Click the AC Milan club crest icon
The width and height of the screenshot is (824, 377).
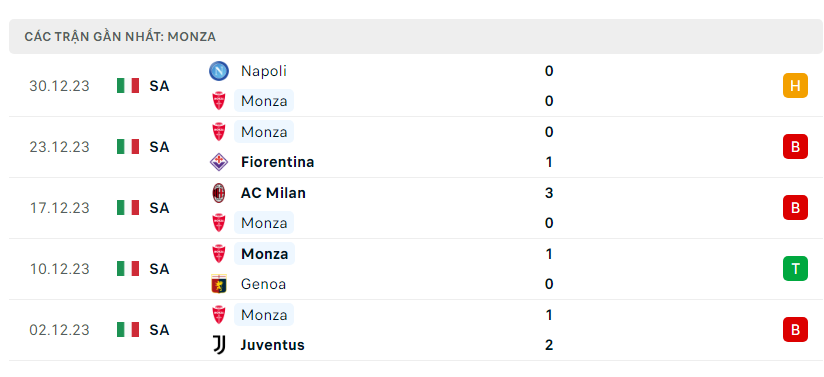(219, 193)
